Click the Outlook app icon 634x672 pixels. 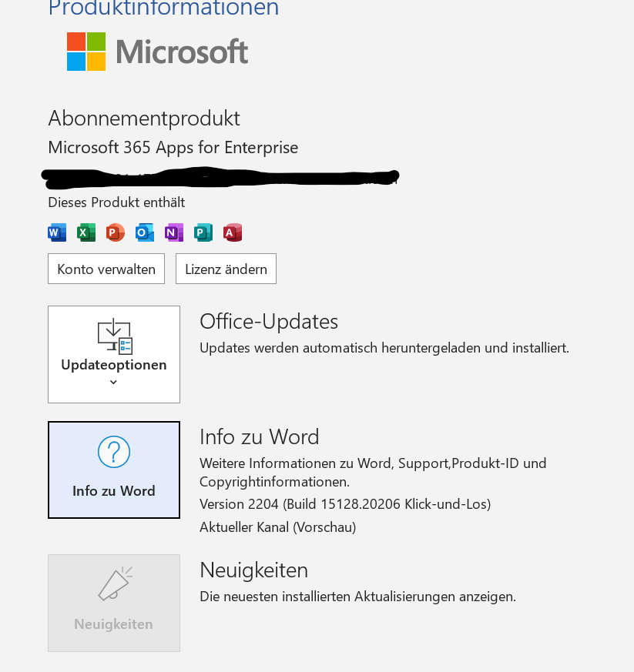point(145,232)
